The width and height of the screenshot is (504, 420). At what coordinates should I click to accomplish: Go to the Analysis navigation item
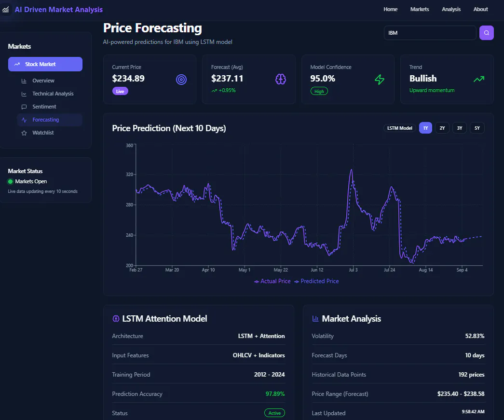pos(451,9)
